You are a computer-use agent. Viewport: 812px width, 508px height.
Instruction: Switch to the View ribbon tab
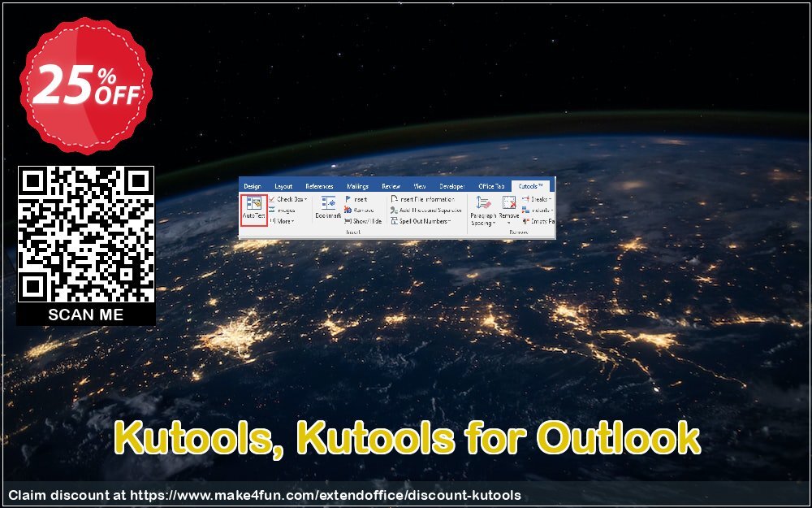(x=420, y=186)
